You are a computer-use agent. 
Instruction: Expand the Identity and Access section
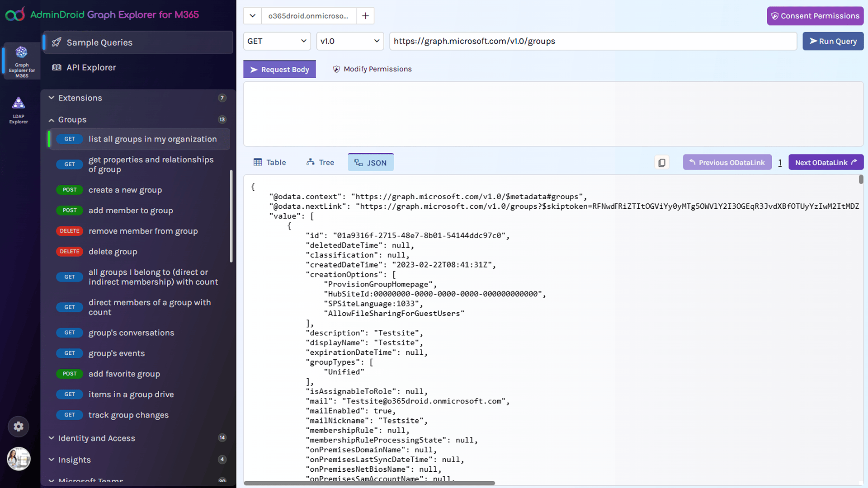coord(51,438)
